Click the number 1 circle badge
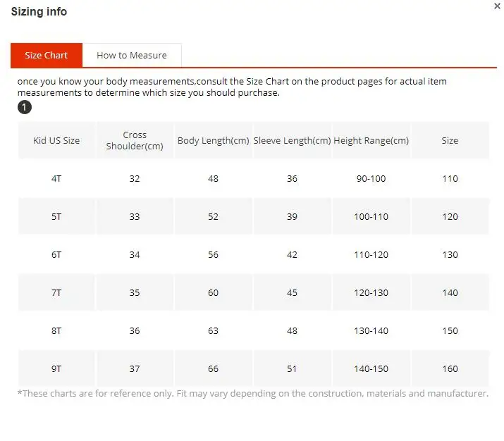This screenshot has width=504, height=441. coord(25,107)
